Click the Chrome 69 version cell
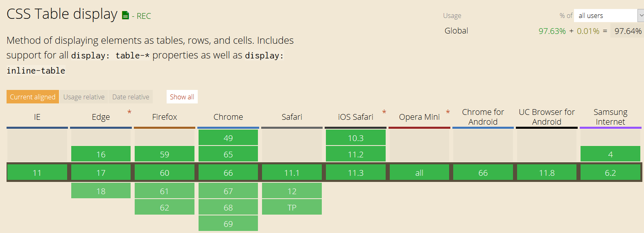Viewport: 644px width, 233px height. click(228, 224)
